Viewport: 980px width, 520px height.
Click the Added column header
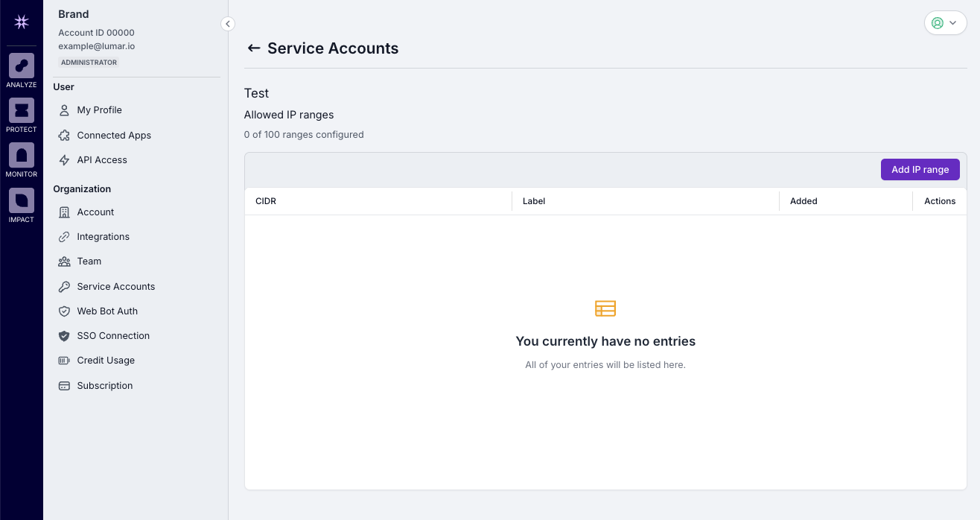[846, 201]
